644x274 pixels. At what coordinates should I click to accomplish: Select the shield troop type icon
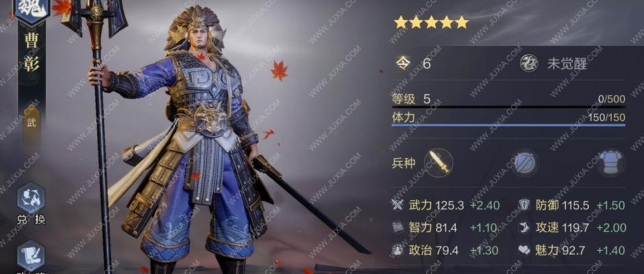coord(525,163)
